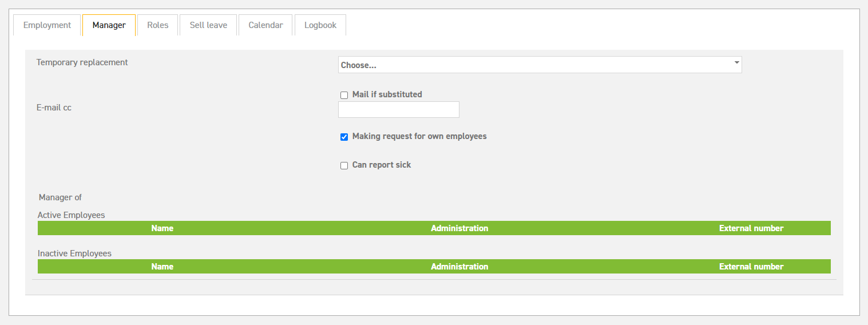868x325 pixels.
Task: Open the Calendar tab
Action: (x=265, y=25)
